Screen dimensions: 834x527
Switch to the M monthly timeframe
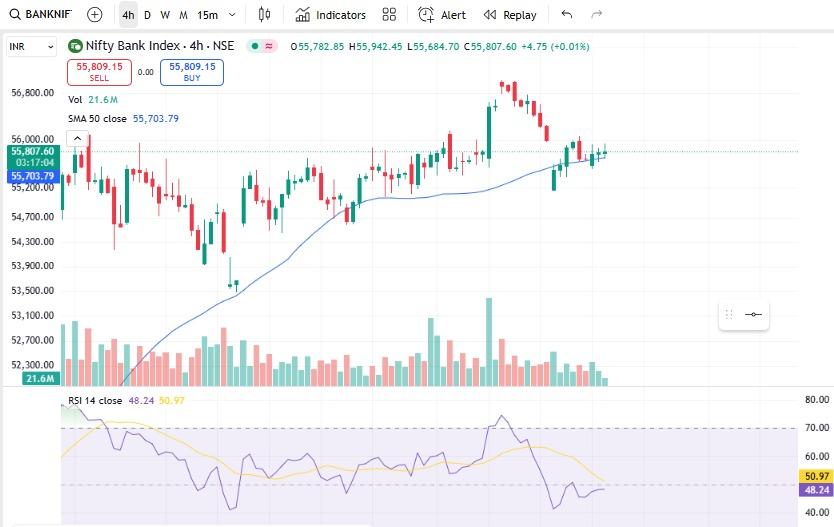184,15
